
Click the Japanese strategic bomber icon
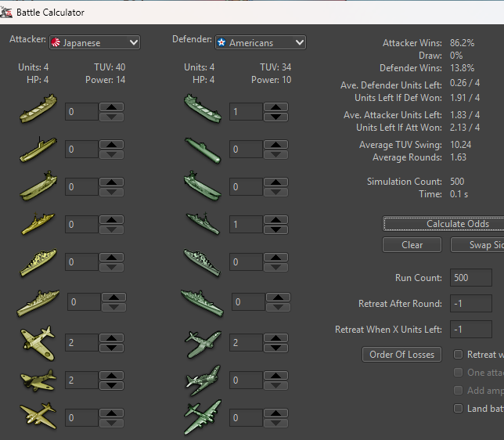tap(38, 416)
